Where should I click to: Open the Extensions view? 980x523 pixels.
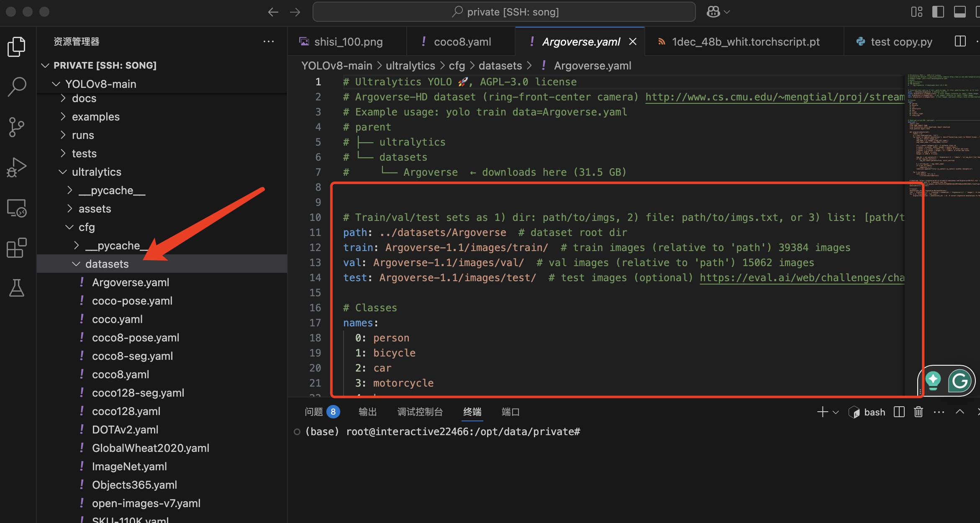[17, 248]
